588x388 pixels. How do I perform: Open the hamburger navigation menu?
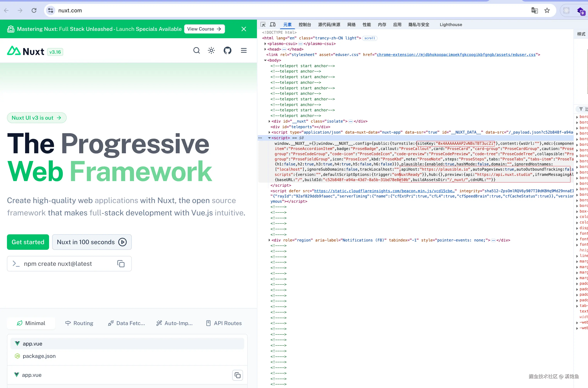[x=244, y=51]
